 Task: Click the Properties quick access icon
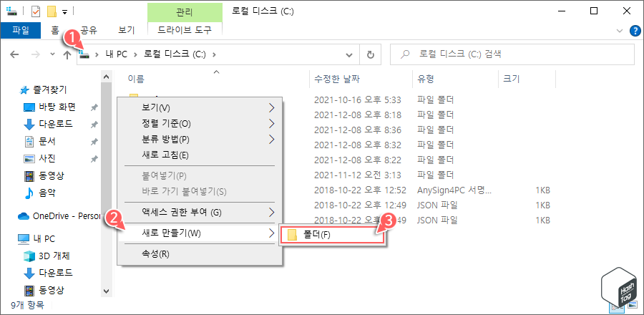click(36, 11)
